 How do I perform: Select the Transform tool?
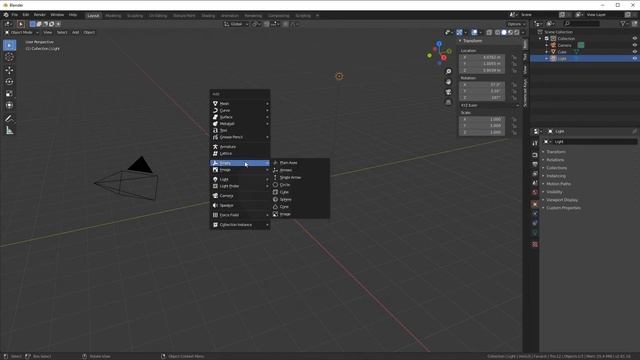tap(9, 105)
